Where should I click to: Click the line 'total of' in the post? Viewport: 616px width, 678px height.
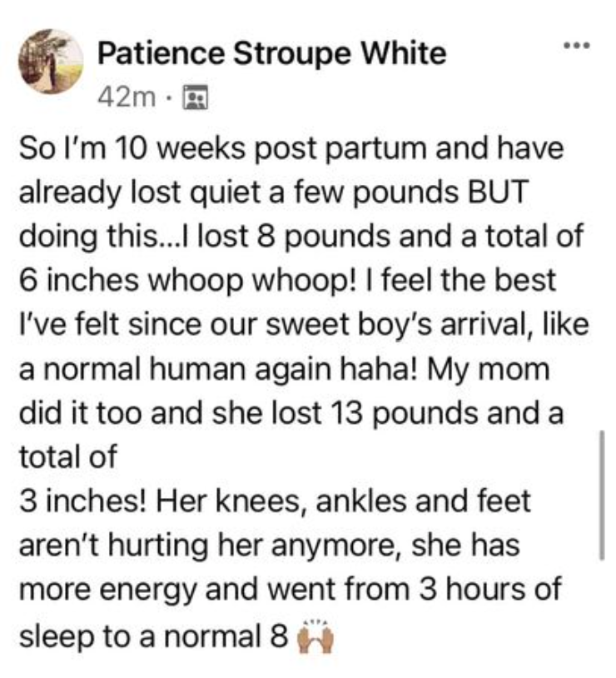tap(68, 456)
